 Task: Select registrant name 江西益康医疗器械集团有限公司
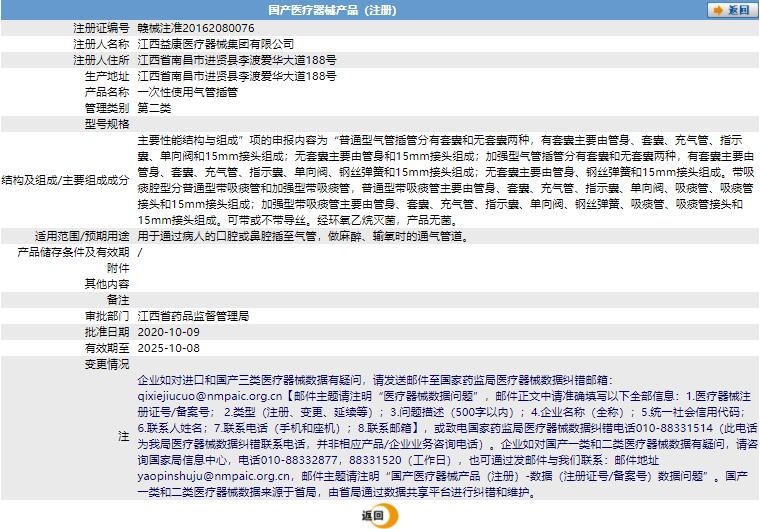216,44
